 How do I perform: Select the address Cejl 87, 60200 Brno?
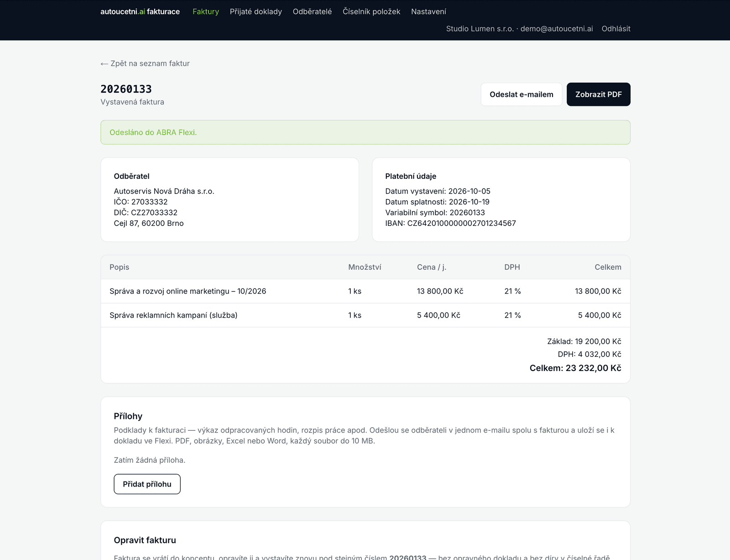(x=149, y=223)
